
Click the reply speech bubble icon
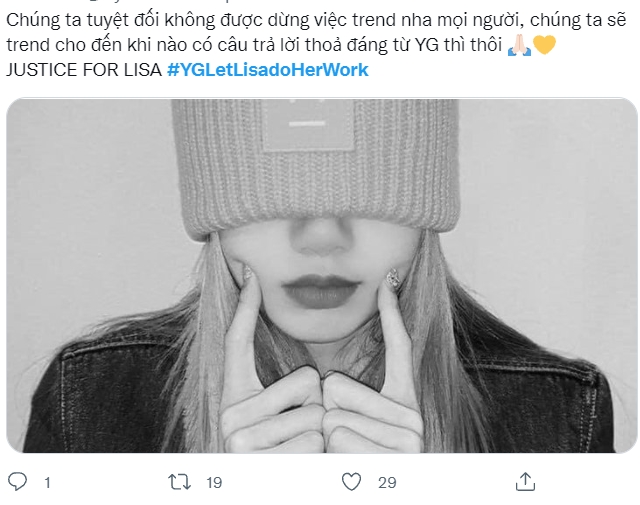pos(17,482)
